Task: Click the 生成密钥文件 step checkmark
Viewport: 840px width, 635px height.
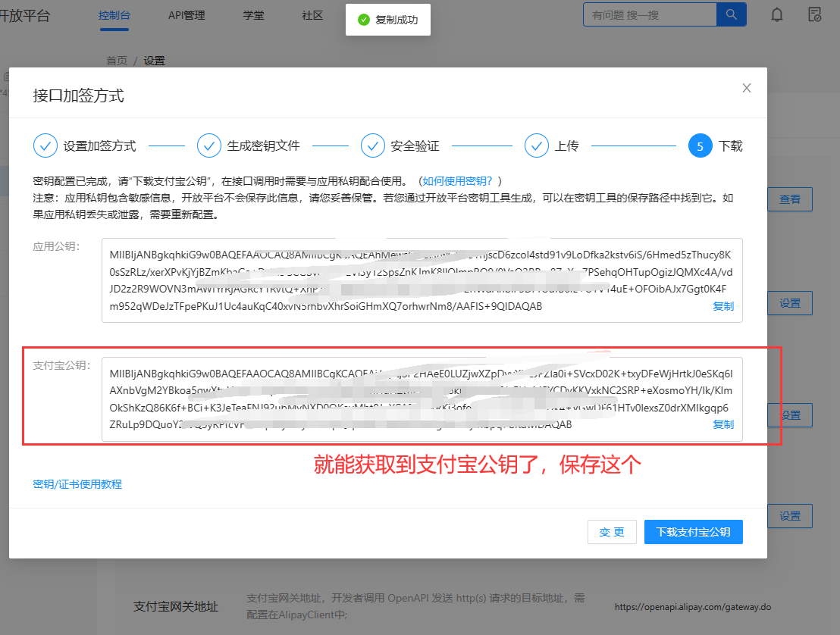Action: point(208,145)
